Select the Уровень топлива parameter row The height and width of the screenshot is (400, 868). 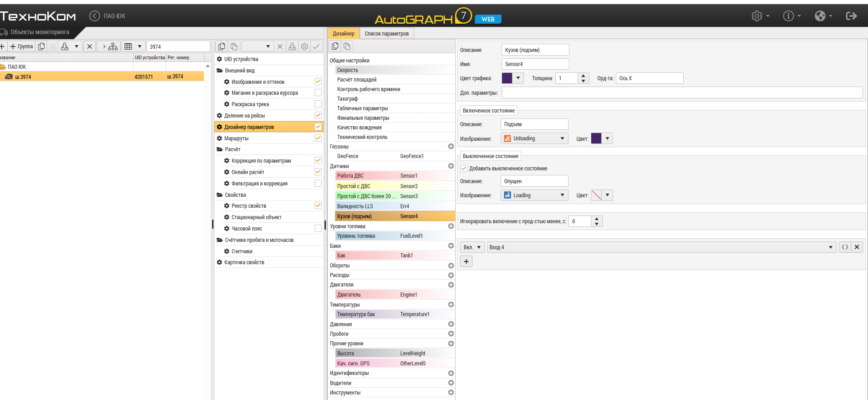(x=395, y=236)
